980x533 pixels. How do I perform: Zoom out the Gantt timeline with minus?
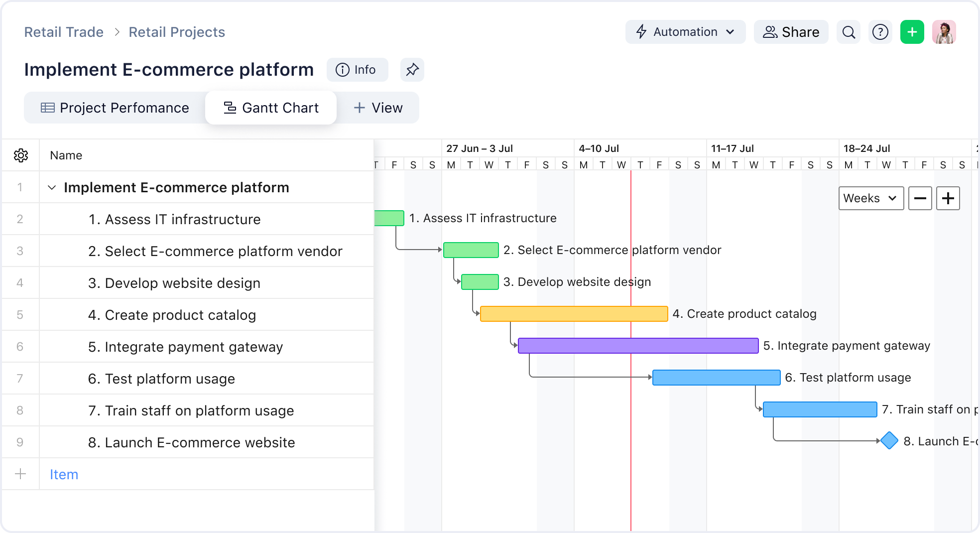(920, 198)
